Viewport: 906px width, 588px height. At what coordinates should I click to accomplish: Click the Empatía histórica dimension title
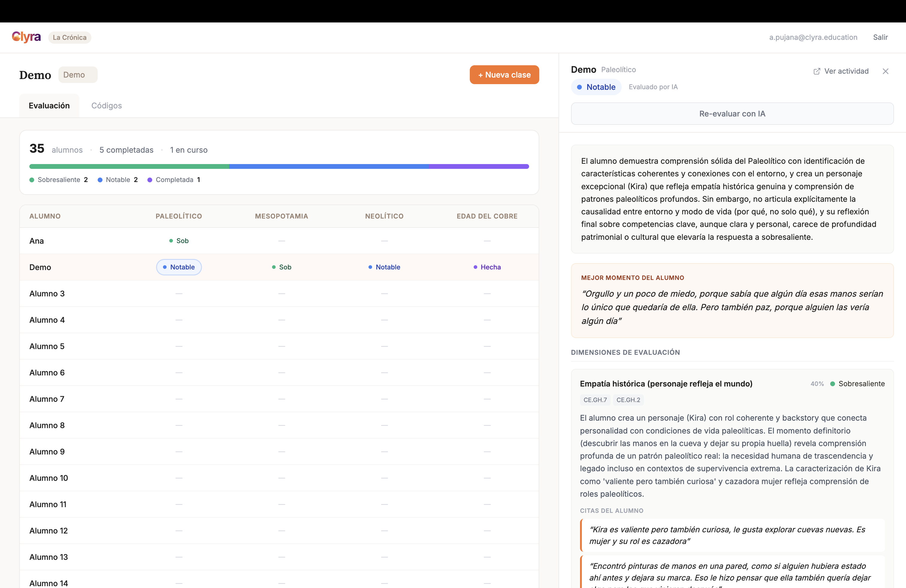pos(666,384)
